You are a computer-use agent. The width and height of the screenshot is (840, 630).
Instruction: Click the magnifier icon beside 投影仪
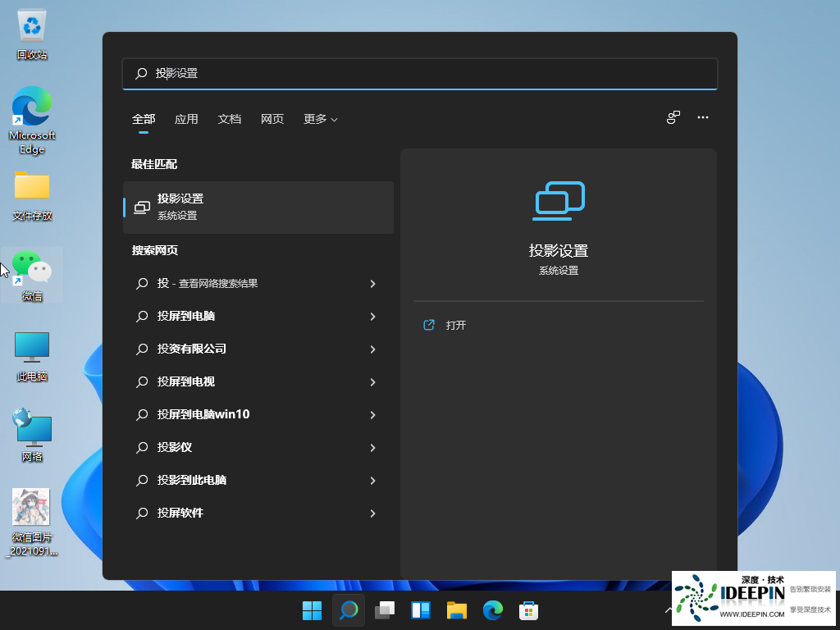[x=142, y=447]
